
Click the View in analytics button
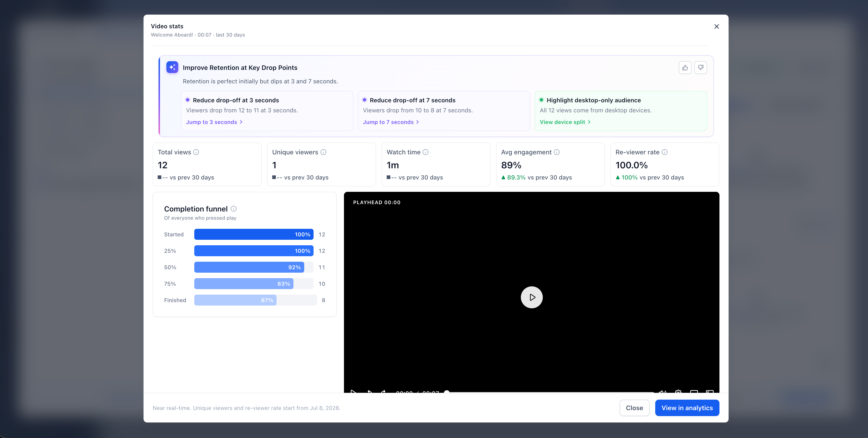687,408
